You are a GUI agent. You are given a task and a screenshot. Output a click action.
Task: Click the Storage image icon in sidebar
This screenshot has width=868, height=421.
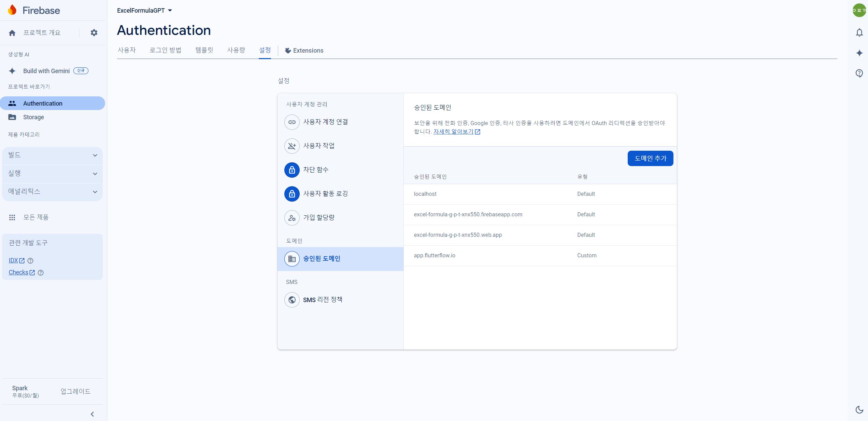(x=12, y=117)
